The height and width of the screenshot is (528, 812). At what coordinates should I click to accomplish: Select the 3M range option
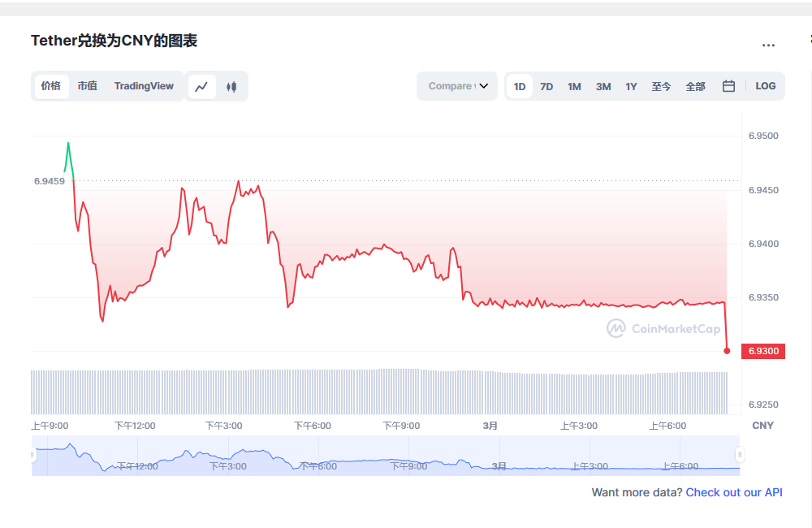[603, 85]
